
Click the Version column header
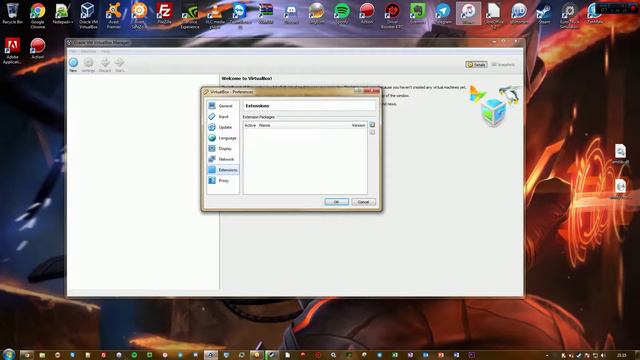(358, 125)
